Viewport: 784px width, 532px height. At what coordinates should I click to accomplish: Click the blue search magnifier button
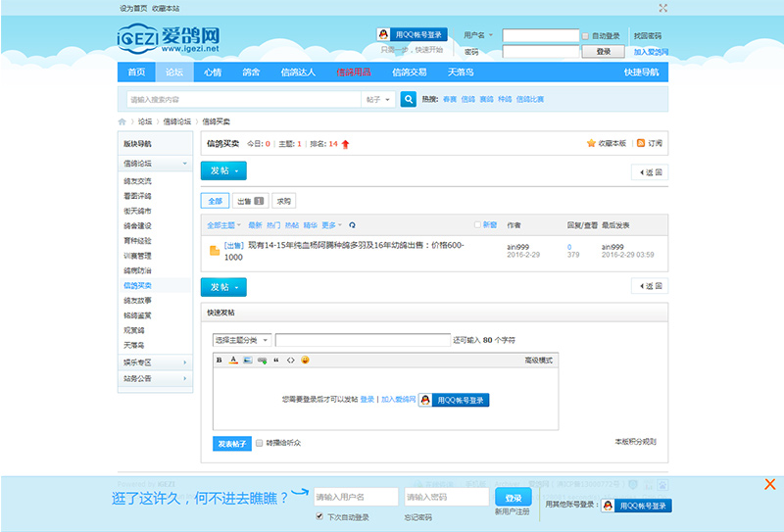point(409,99)
